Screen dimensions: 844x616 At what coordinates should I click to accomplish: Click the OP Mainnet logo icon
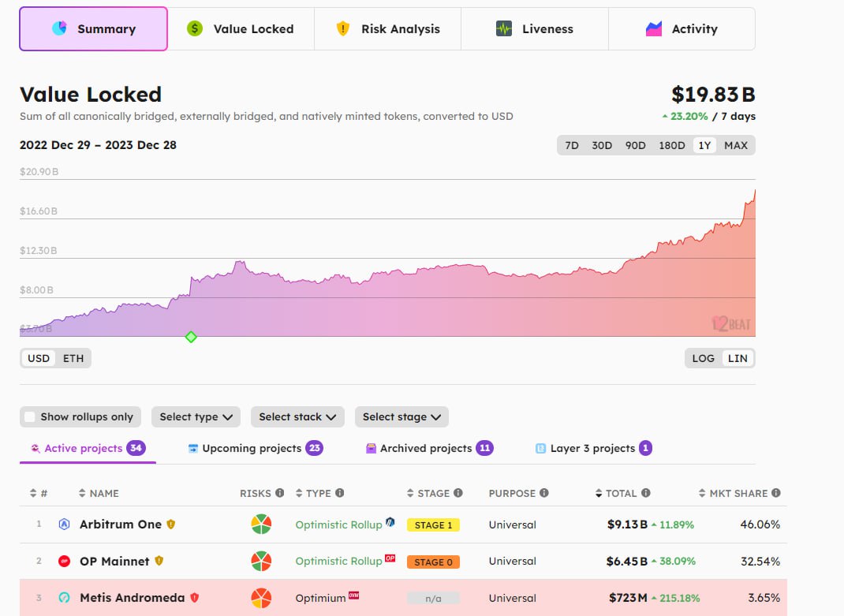(64, 561)
